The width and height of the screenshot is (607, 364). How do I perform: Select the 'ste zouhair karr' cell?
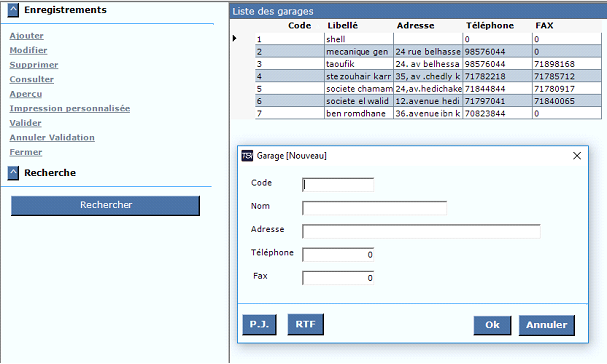tap(359, 76)
